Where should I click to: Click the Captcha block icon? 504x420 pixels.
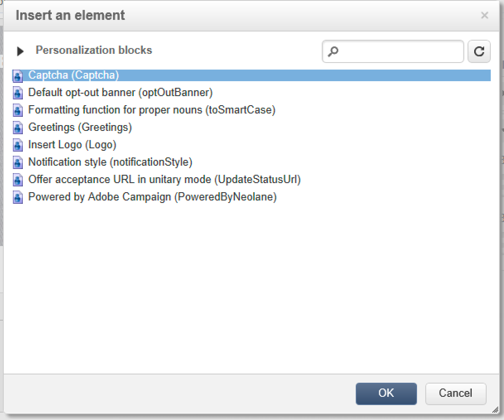tap(18, 76)
